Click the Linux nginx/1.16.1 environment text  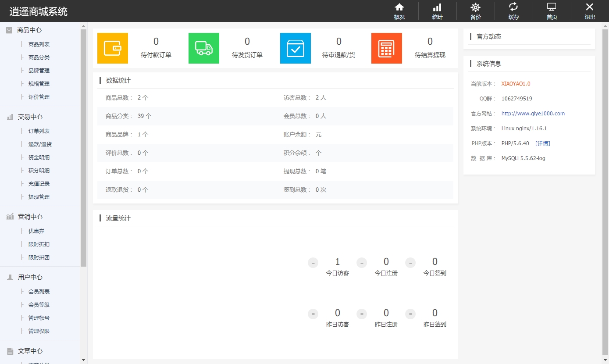[524, 128]
